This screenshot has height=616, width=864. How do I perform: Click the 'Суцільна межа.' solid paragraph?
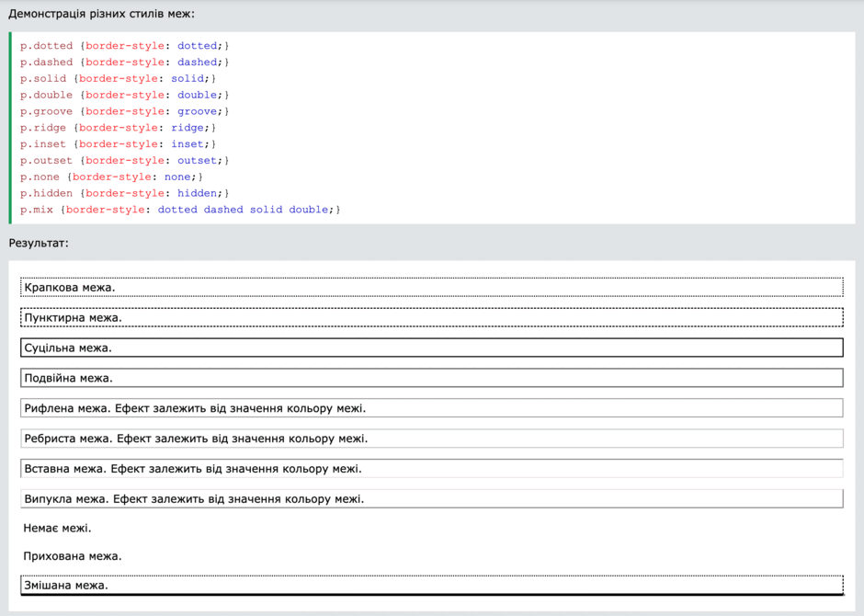tap(431, 348)
